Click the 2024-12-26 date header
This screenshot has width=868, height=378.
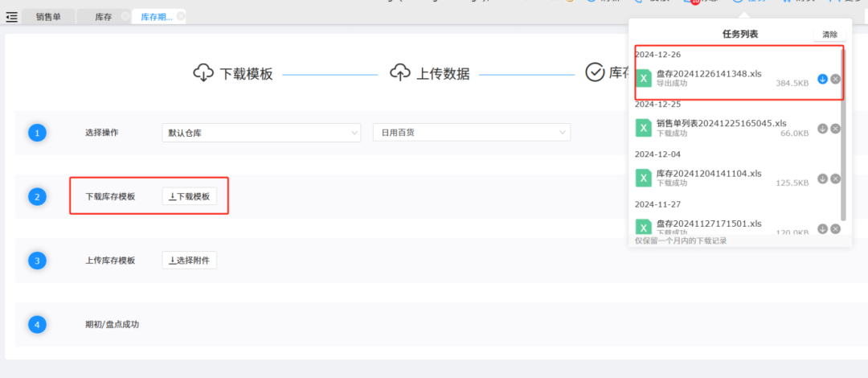pos(657,55)
